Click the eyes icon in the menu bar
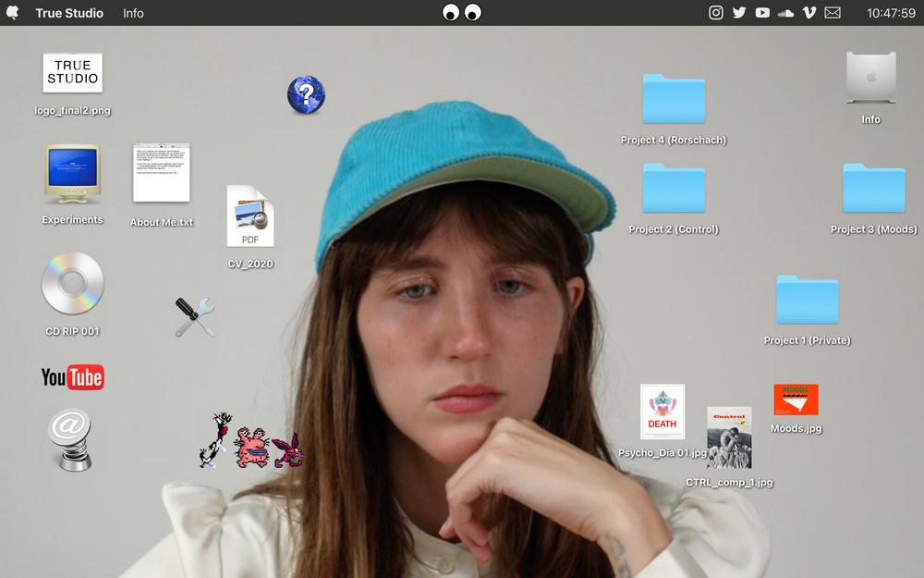Screen dimensions: 924x578 tap(461, 12)
